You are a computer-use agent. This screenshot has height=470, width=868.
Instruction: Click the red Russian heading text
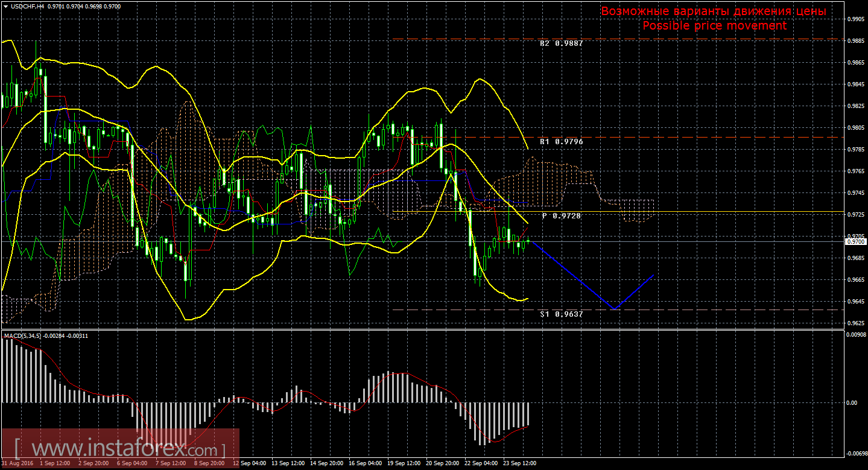point(714,11)
